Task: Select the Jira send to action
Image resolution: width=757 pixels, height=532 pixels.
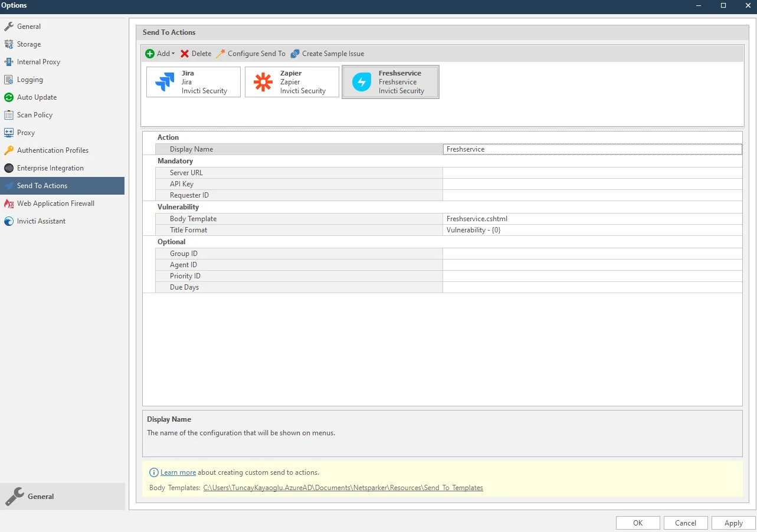Action: (193, 81)
